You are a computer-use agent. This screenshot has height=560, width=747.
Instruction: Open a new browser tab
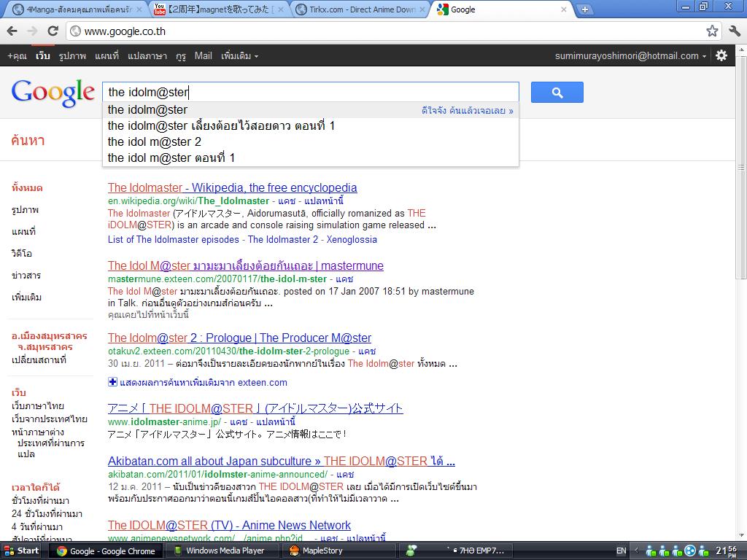(584, 9)
